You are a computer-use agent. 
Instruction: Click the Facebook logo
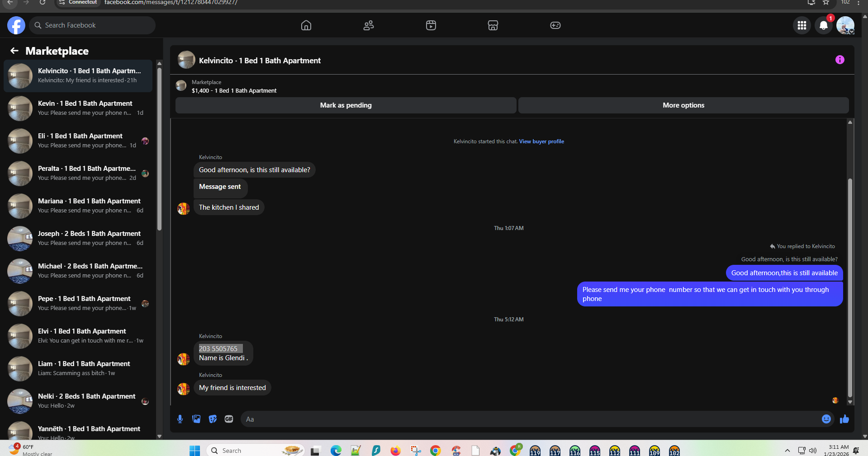click(16, 25)
